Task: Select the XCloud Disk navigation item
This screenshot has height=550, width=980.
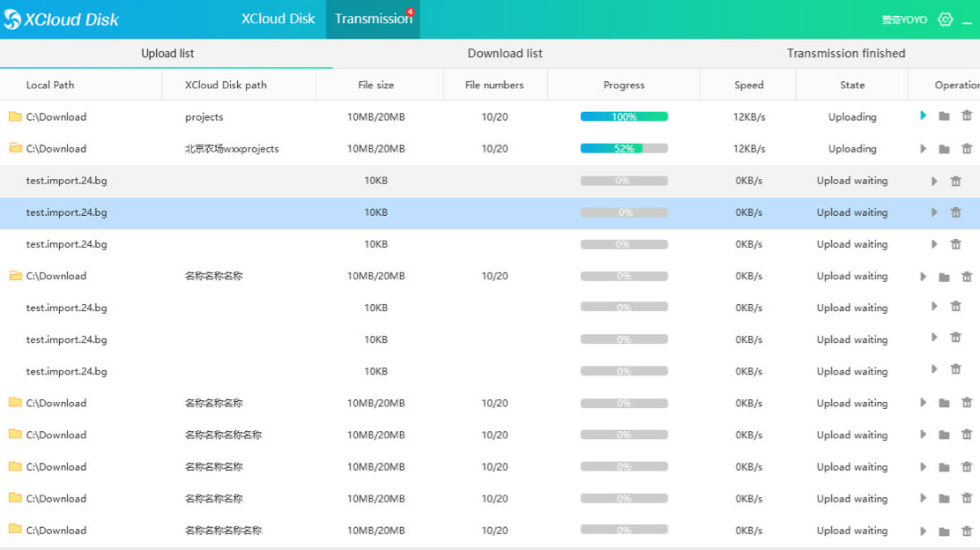Action: click(278, 19)
